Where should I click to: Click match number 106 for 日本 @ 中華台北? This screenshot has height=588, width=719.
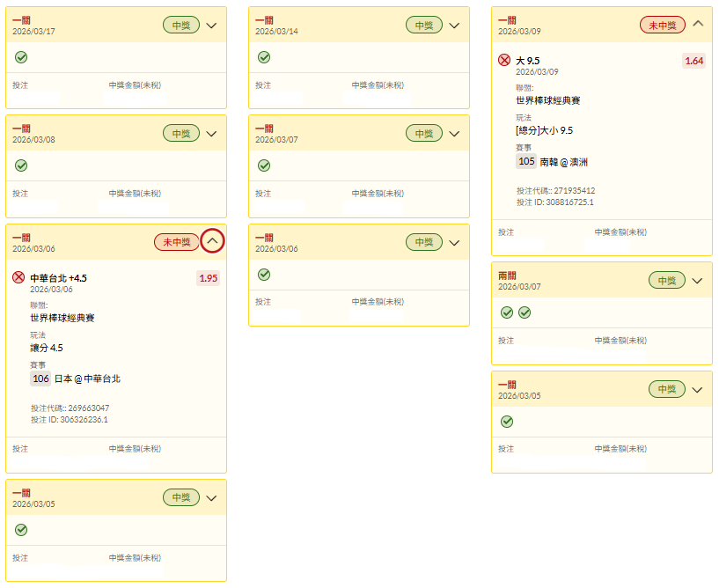coord(40,379)
